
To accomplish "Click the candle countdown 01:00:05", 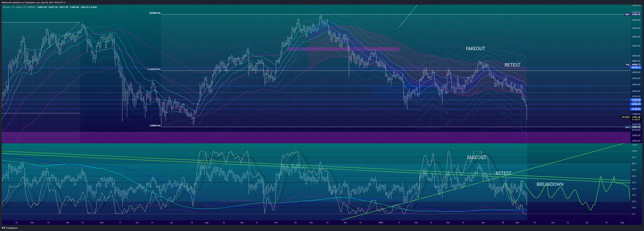I will click(x=636, y=119).
